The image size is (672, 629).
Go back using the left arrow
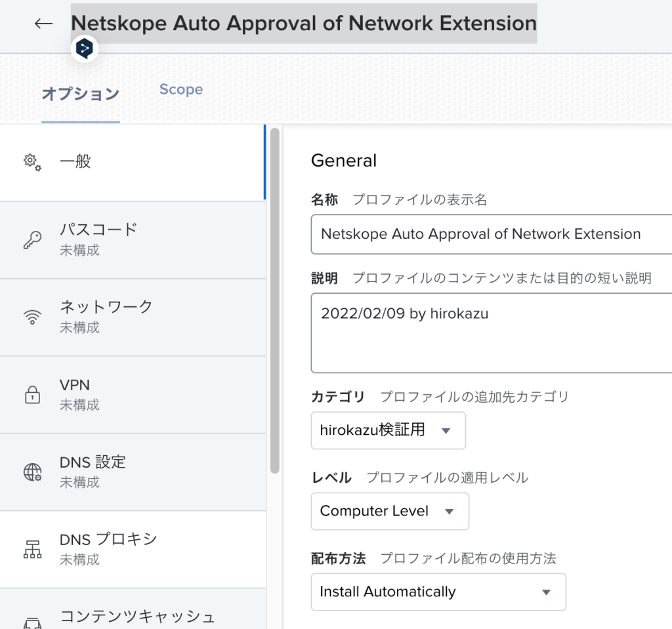point(43,24)
